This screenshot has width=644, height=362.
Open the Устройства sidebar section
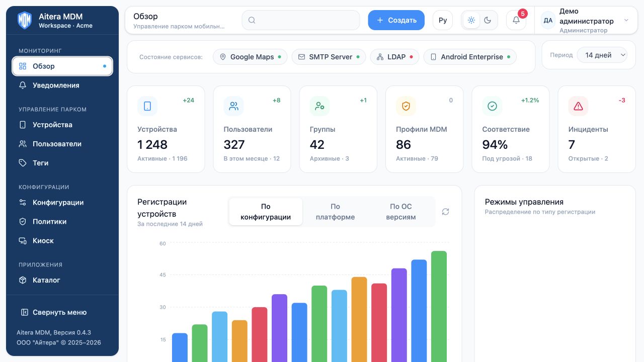click(x=62, y=125)
